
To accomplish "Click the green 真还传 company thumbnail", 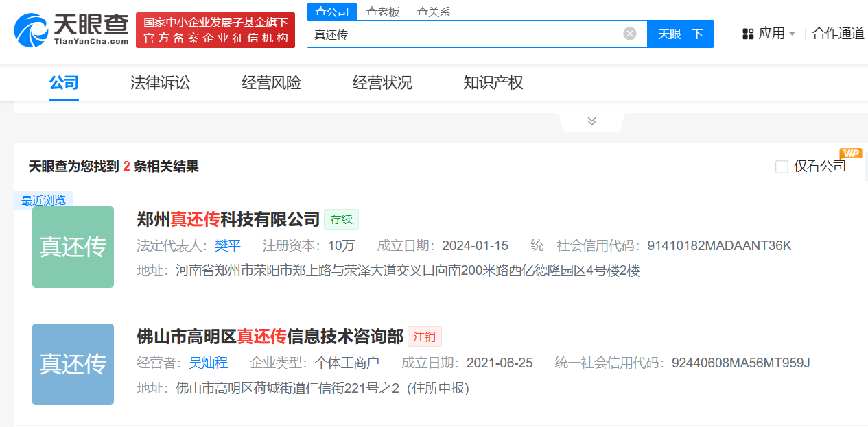I will coord(73,247).
